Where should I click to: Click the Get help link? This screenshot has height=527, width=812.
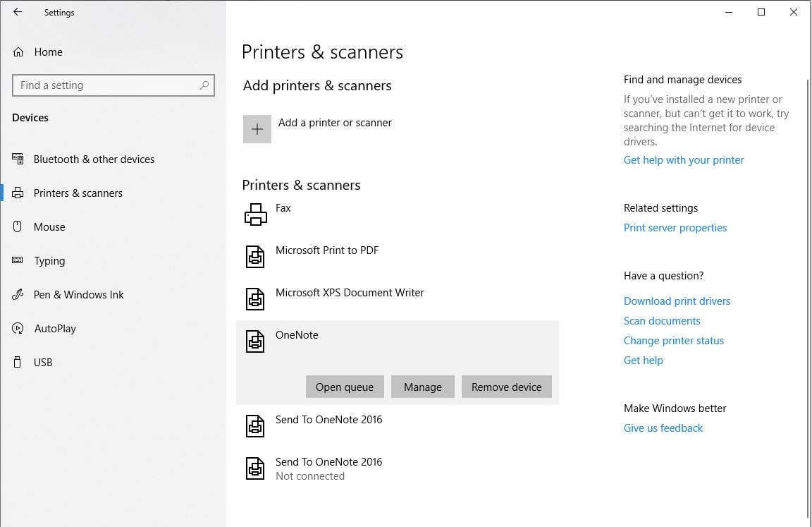643,360
